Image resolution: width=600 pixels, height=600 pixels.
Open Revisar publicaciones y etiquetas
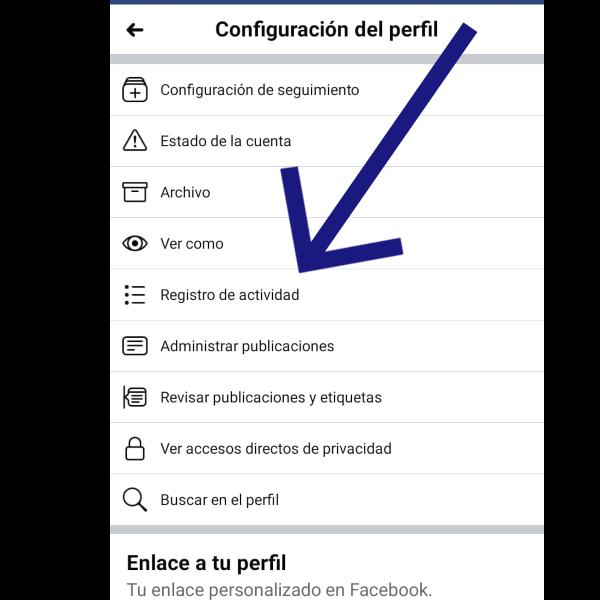pos(327,397)
